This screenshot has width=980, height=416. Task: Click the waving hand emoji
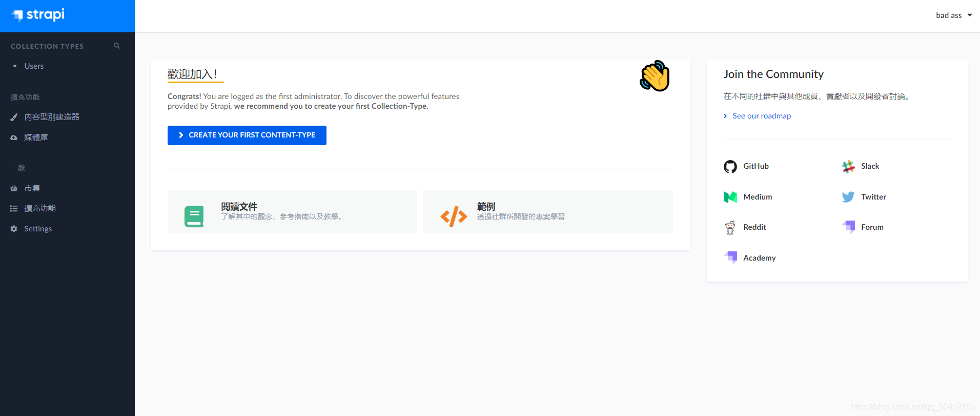point(655,76)
